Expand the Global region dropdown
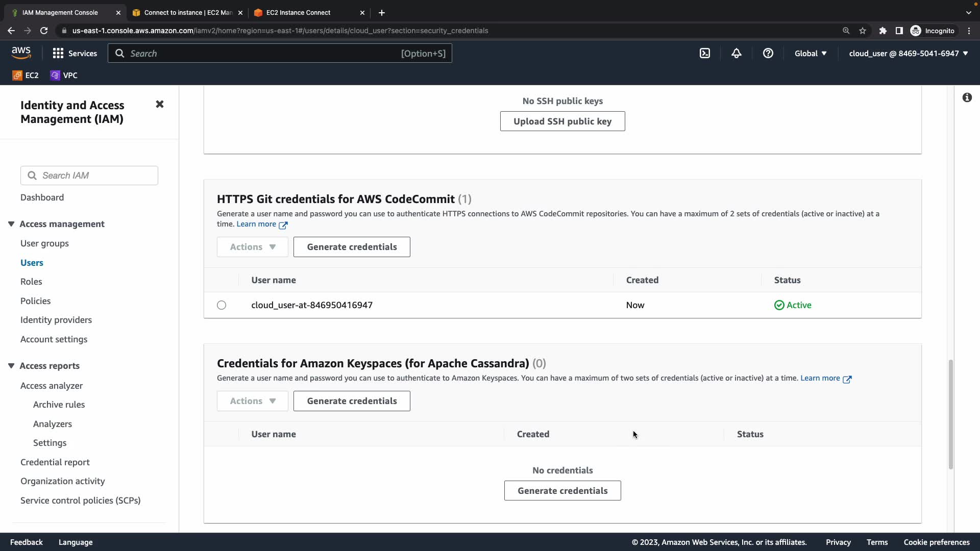The height and width of the screenshot is (551, 980). 810,54
